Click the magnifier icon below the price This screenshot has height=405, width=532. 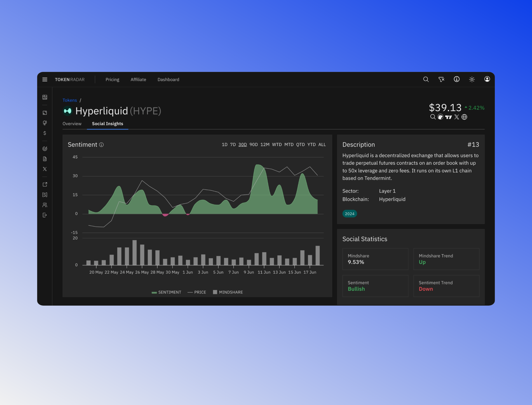click(x=433, y=117)
